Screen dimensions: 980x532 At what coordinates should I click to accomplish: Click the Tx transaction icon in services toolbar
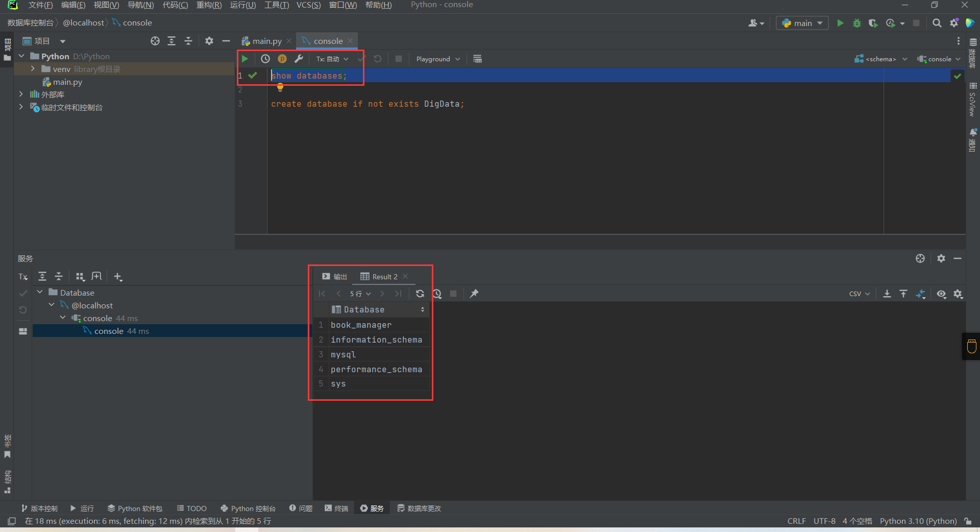pos(23,277)
